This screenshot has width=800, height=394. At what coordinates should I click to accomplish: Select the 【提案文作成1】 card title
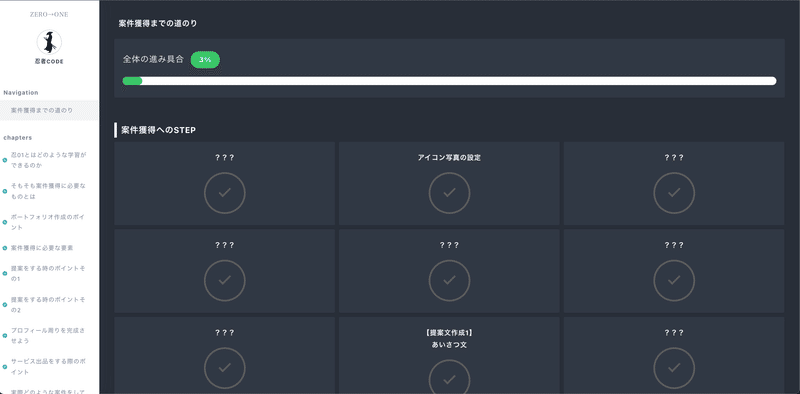(x=449, y=333)
